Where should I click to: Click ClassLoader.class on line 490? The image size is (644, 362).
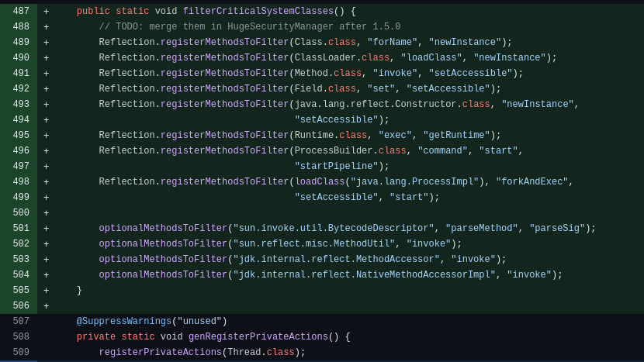[x=341, y=57]
